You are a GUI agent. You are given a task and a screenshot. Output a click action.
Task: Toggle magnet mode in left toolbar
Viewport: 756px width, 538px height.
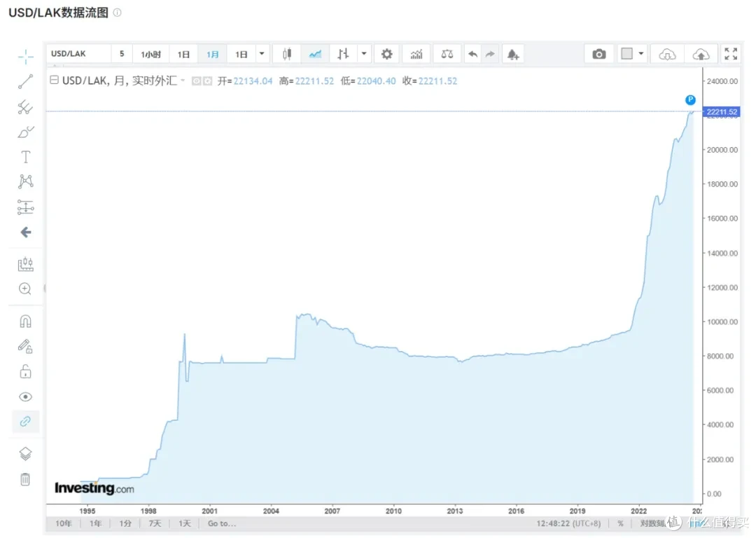tap(25, 322)
